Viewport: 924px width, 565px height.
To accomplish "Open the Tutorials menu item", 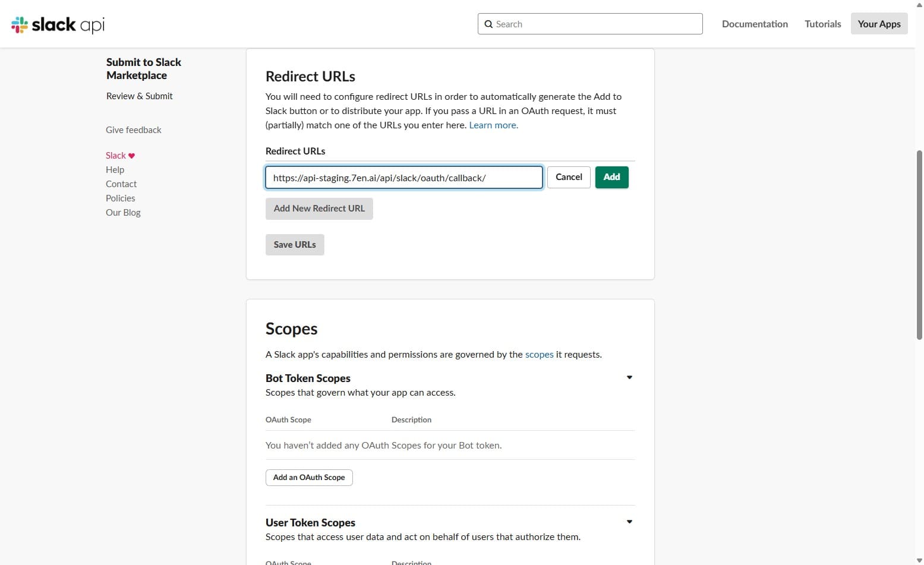I will pyautogui.click(x=822, y=24).
